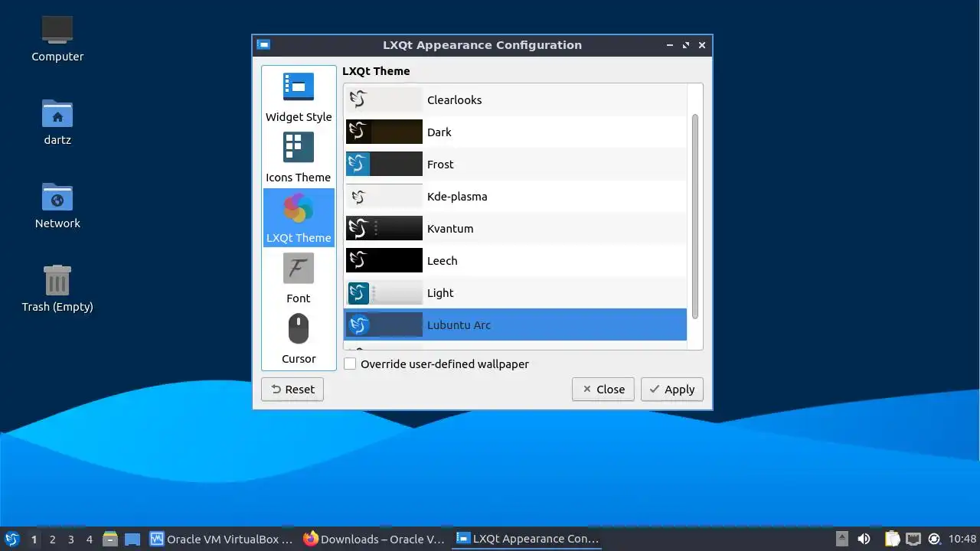The width and height of the screenshot is (980, 551).
Task: Click LXQt Appearance Configuration taskbar entry
Action: point(528,539)
